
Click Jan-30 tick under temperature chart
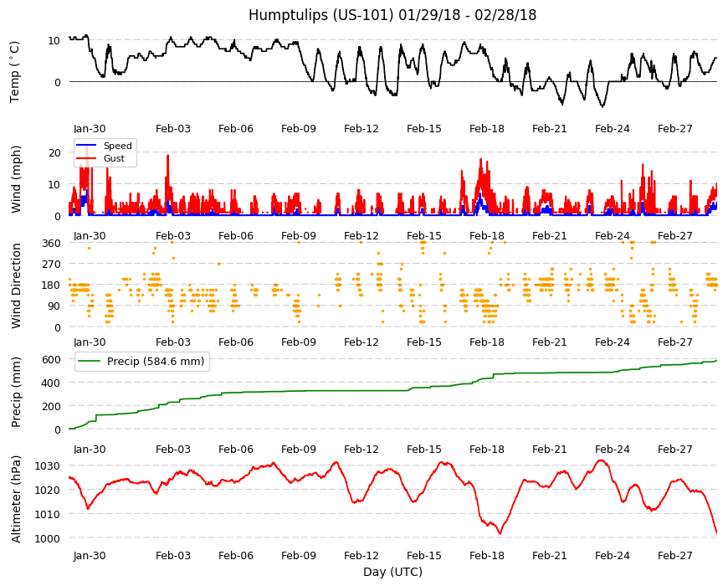pyautogui.click(x=90, y=129)
